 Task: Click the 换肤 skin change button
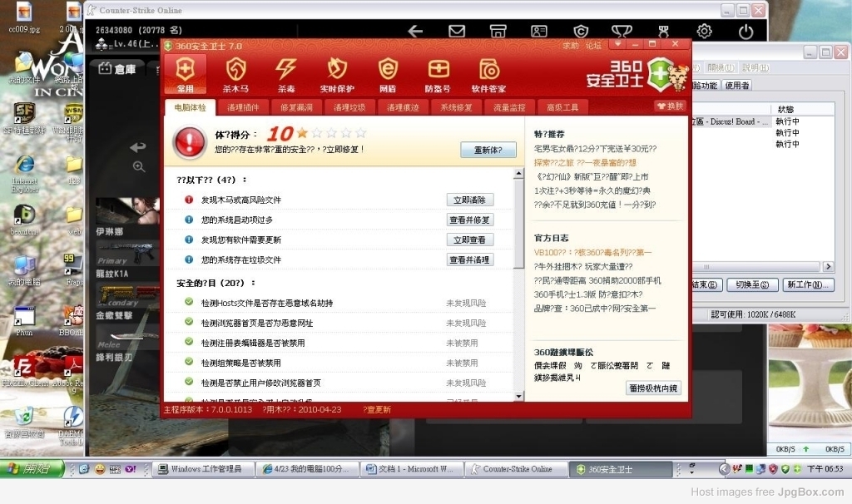670,106
